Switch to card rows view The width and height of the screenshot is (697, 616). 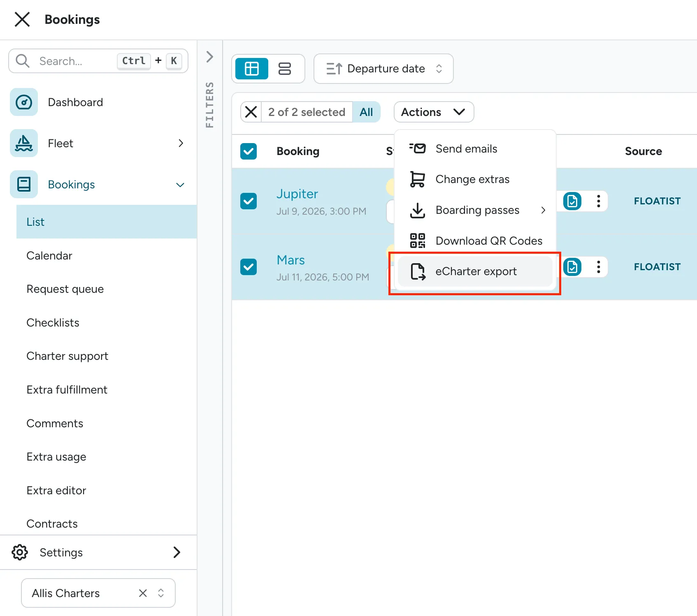(285, 68)
